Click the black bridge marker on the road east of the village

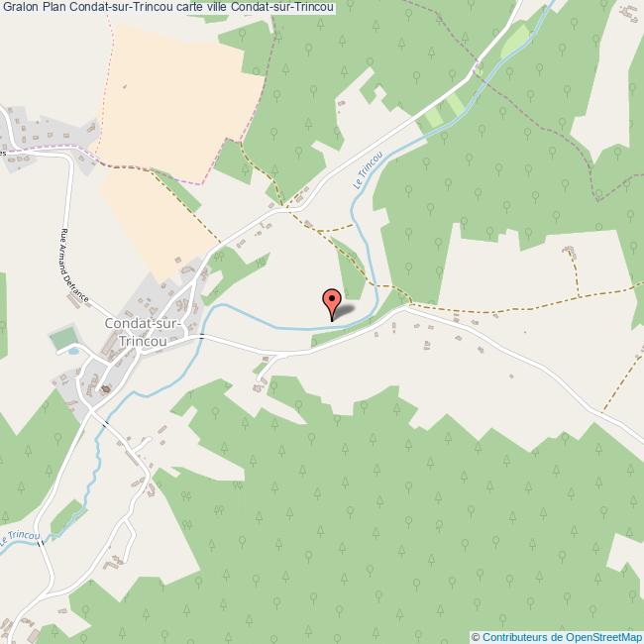click(x=202, y=337)
